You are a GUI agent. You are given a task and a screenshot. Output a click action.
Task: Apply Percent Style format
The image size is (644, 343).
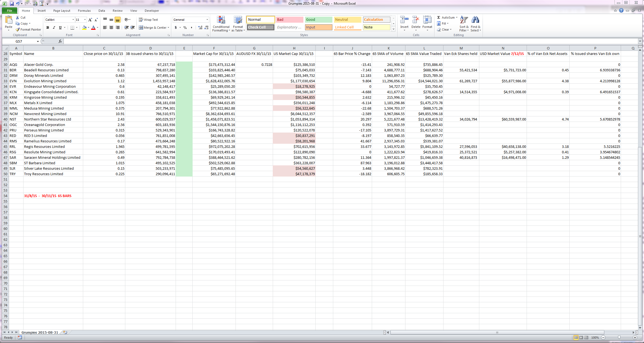point(185,28)
